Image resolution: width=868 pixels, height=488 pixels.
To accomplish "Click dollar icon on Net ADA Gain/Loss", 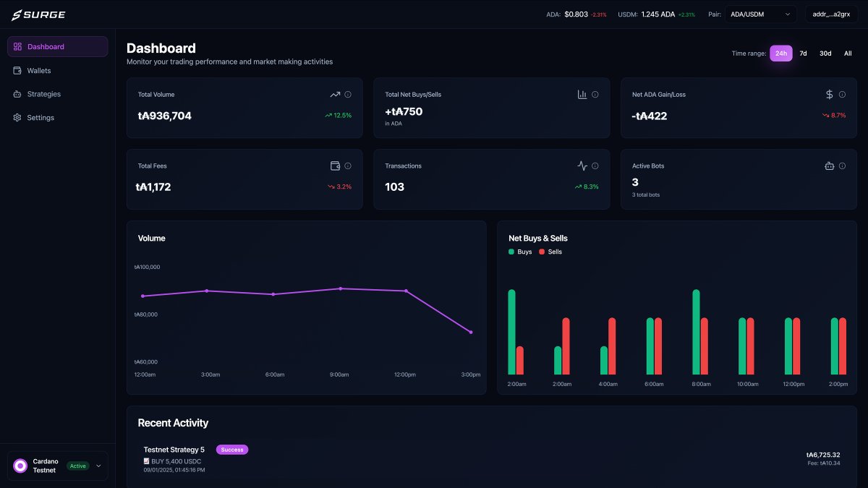I will pos(830,95).
